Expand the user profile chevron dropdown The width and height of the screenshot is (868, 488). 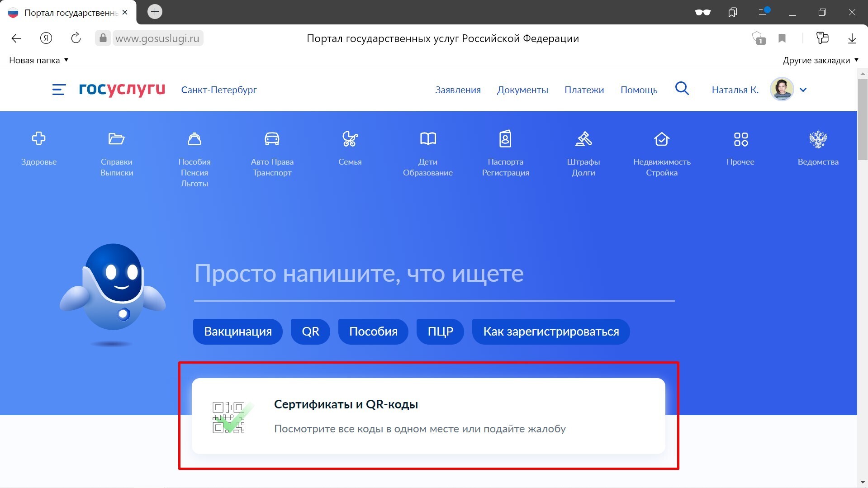point(803,90)
